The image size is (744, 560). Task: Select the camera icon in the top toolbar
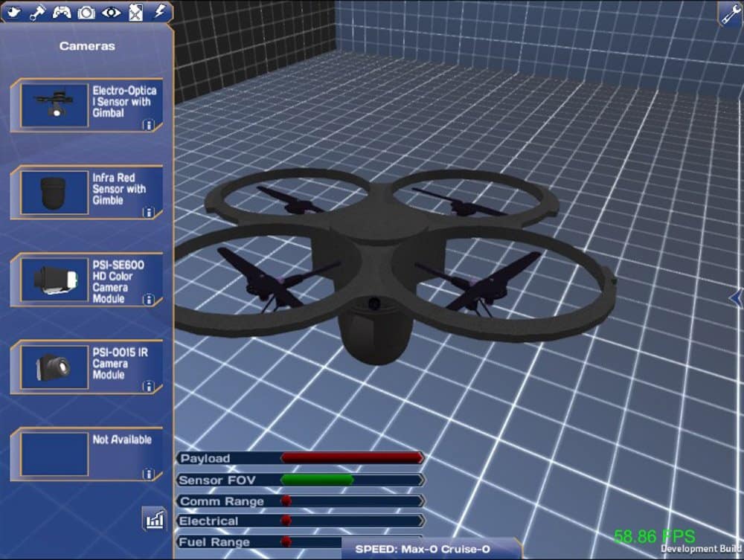point(86,11)
